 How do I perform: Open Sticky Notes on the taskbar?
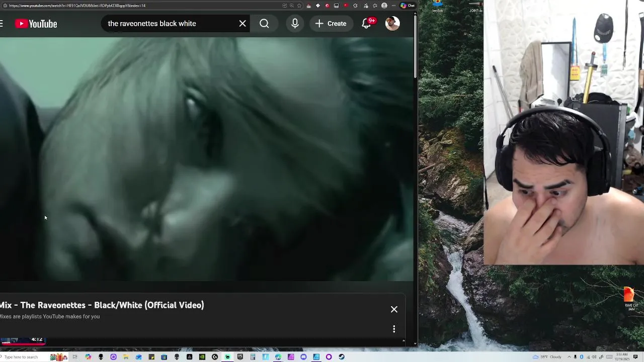pyautogui.click(x=151, y=357)
